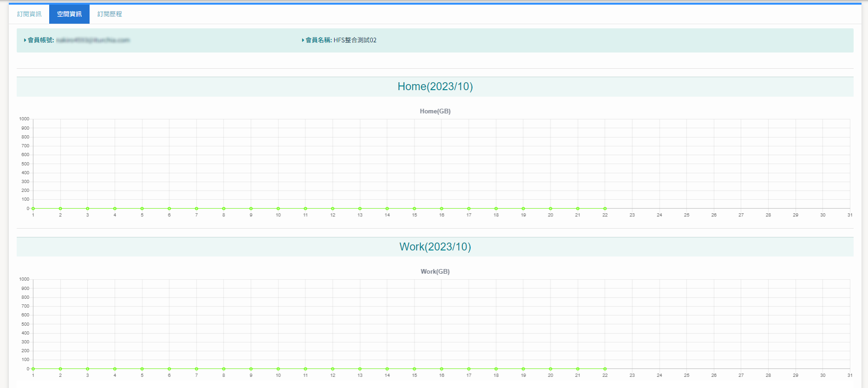Screen dimensions: 868x388
Task: Click the 500 y-axis label on Work chart
Action: tap(25, 324)
